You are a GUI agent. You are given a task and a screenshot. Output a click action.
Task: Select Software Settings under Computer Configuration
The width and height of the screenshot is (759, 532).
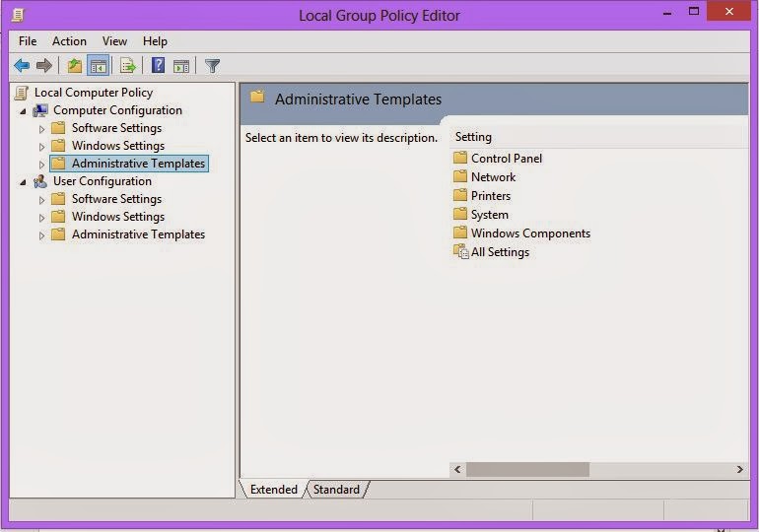tap(116, 128)
